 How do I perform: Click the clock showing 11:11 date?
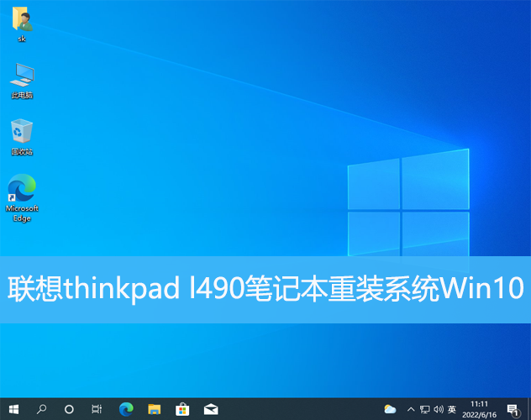(479, 409)
